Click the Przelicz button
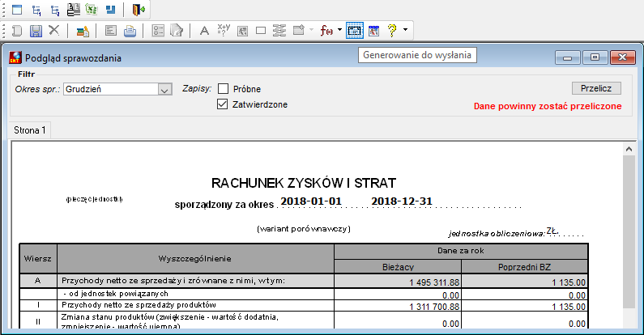 coord(596,88)
